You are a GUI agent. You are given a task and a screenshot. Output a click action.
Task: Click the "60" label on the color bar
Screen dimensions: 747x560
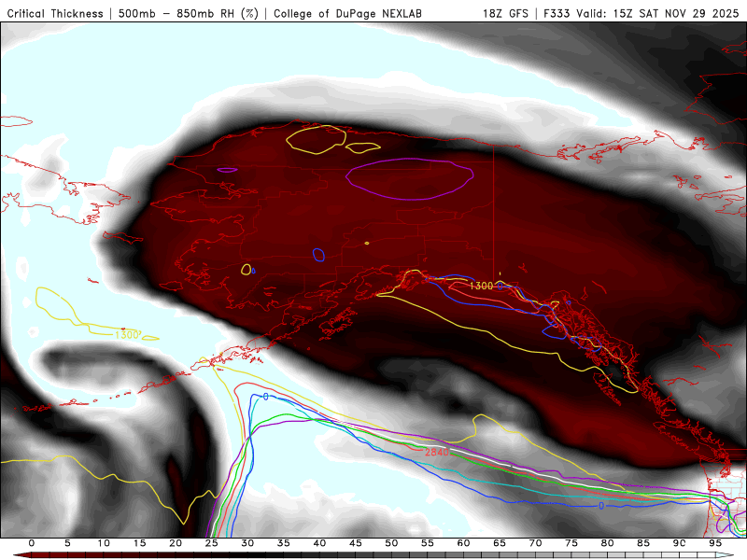click(x=463, y=543)
